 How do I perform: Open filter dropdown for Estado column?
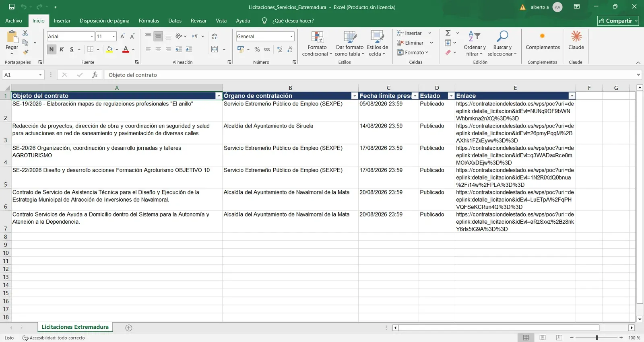pyautogui.click(x=451, y=96)
